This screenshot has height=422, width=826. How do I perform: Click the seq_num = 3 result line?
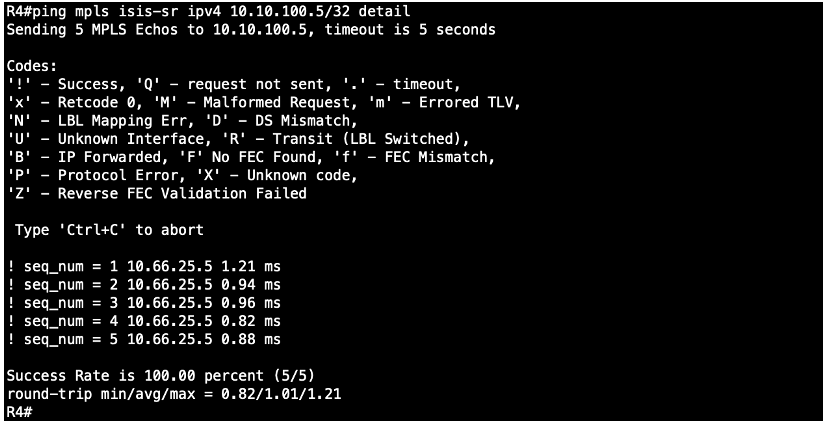[x=144, y=303]
